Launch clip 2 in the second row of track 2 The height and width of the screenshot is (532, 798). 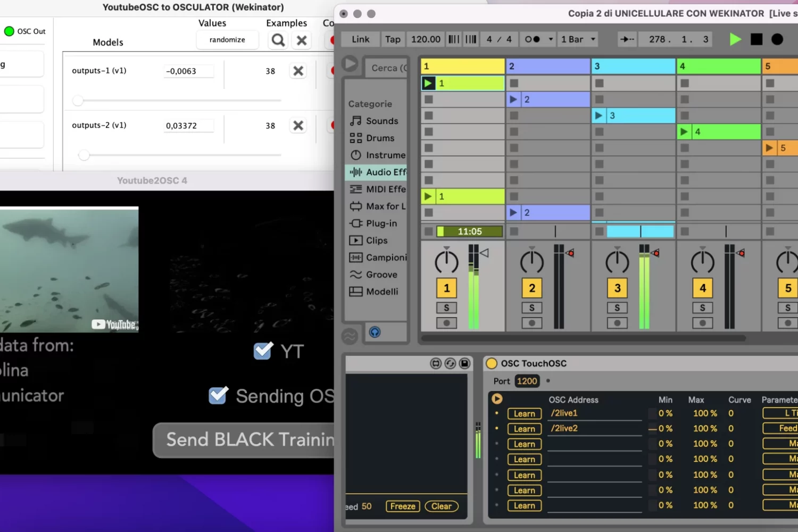(x=513, y=99)
